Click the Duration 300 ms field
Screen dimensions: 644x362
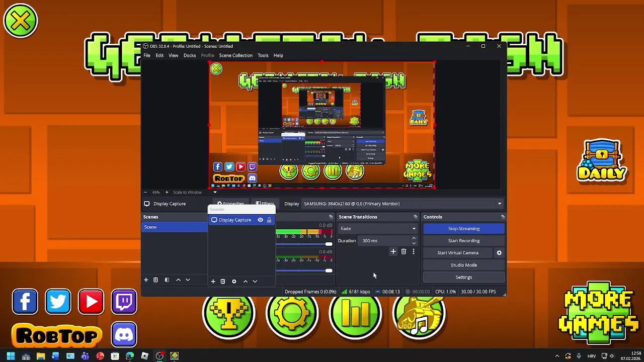(385, 241)
